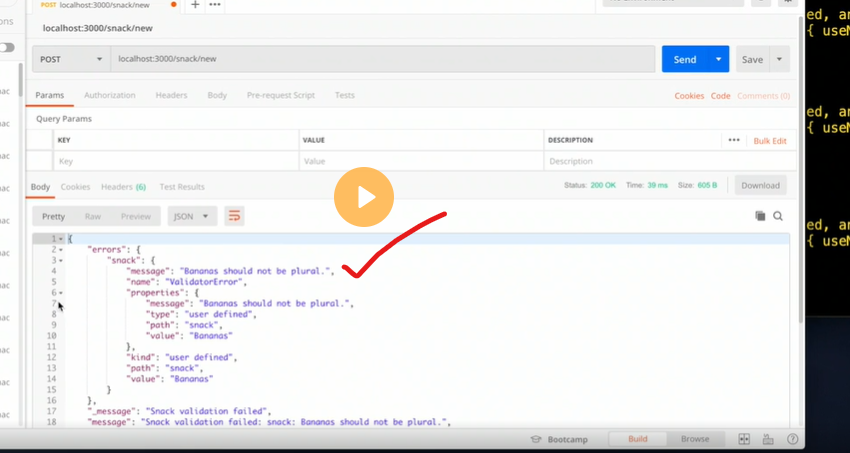This screenshot has width=850, height=453.
Task: Copy response using the copy icon
Action: (760, 216)
